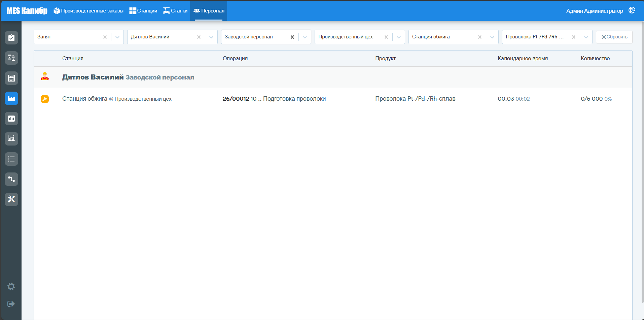Image resolution: width=644 pixels, height=320 pixels.
Task: Clear the Производственный цех filter
Action: (386, 37)
